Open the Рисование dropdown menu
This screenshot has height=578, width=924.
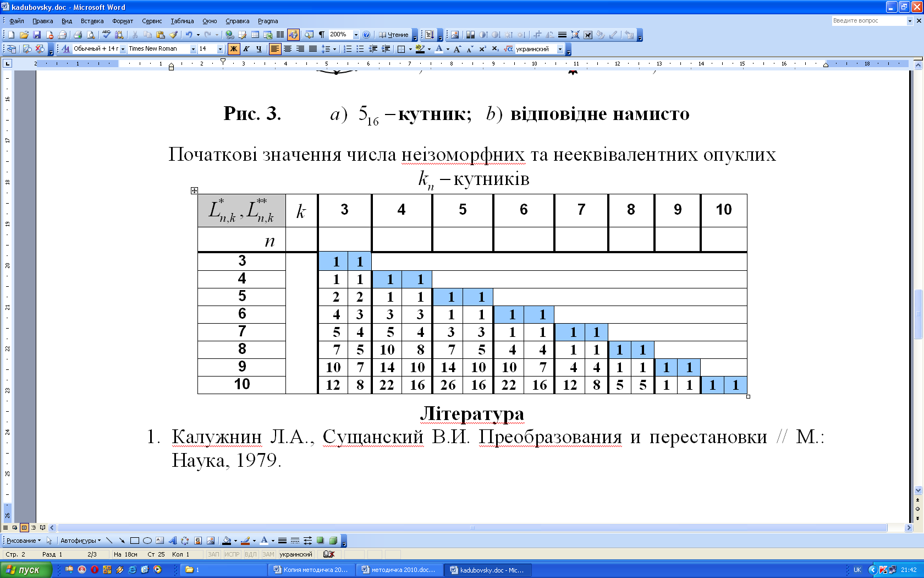tap(24, 541)
